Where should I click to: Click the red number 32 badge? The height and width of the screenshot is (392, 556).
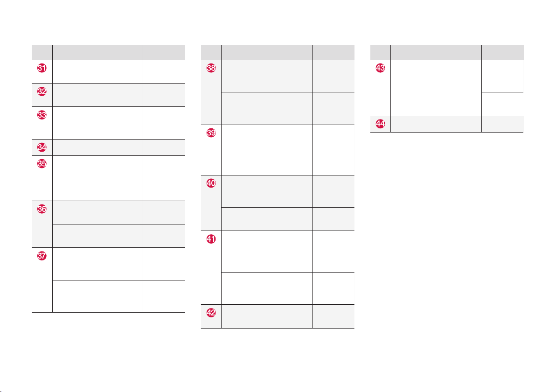pos(42,91)
